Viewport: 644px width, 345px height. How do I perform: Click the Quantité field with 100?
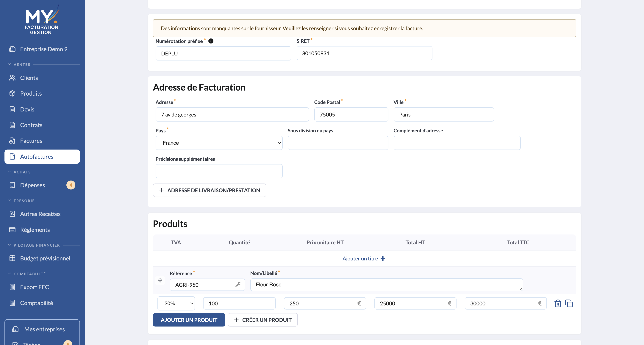tap(239, 304)
